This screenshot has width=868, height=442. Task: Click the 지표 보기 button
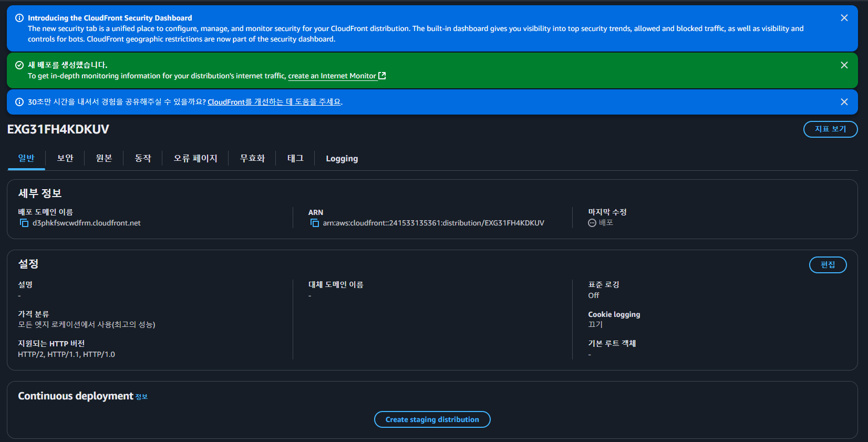831,129
